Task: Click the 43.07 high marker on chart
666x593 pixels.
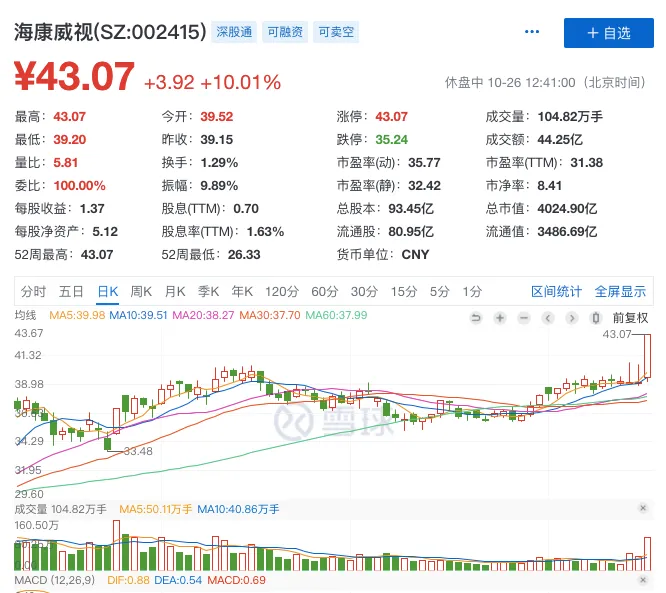Action: tap(617, 334)
